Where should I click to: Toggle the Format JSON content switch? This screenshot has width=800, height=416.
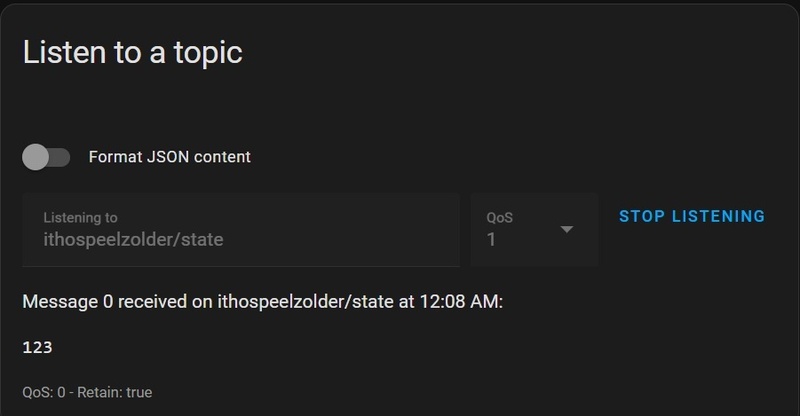click(x=46, y=157)
